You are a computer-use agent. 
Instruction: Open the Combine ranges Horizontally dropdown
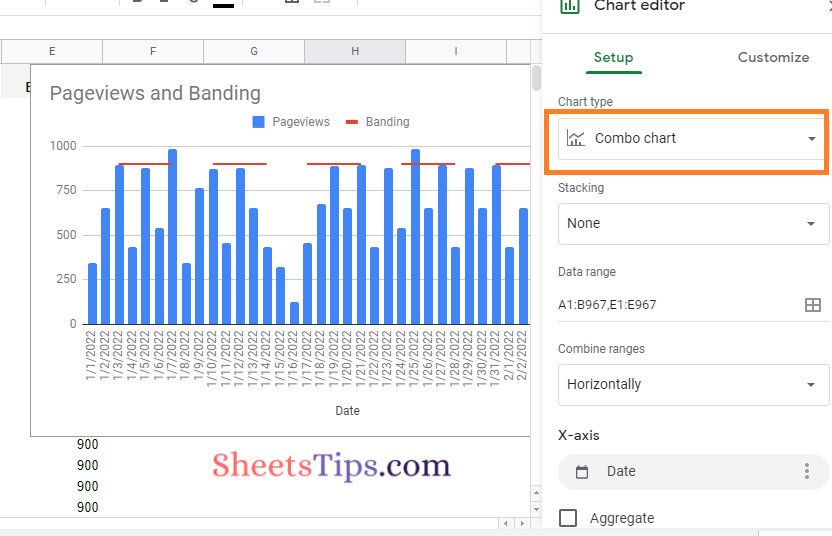coord(692,384)
